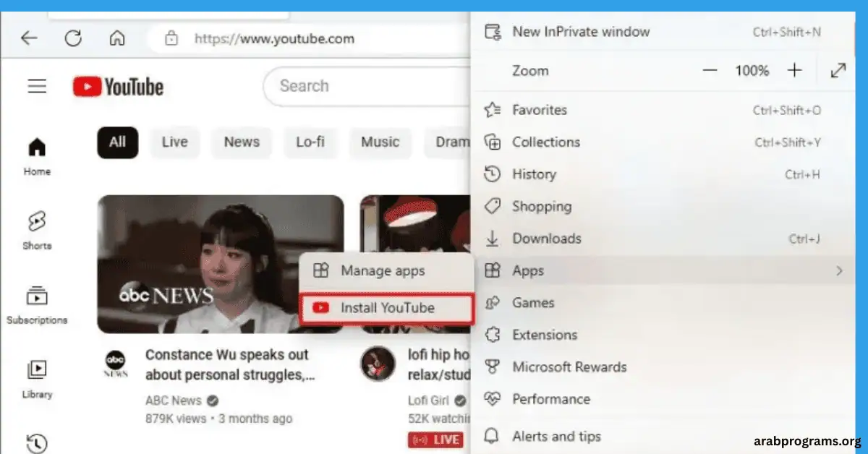This screenshot has width=868, height=454.
Task: Enter fullscreen with the zoom expand icon
Action: [838, 71]
